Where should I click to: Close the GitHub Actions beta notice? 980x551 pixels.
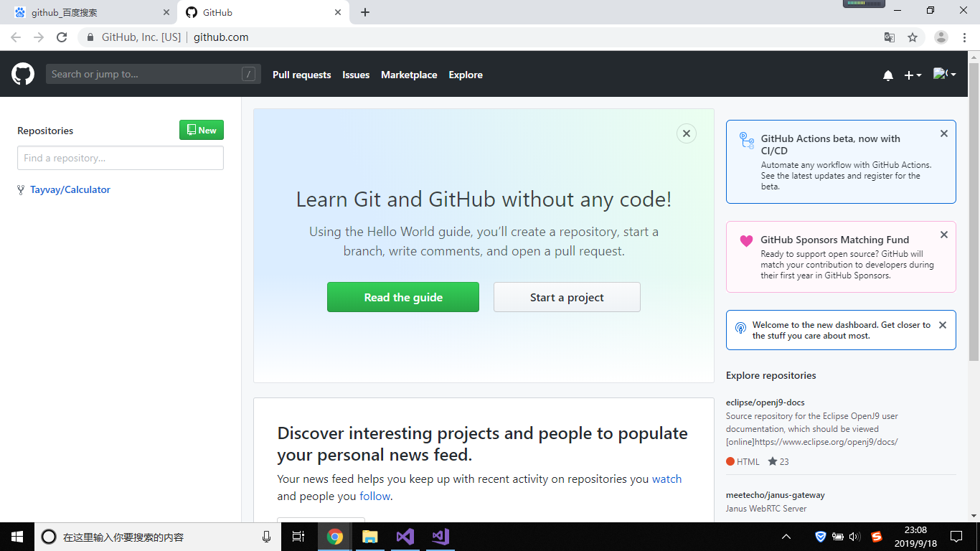tap(944, 133)
